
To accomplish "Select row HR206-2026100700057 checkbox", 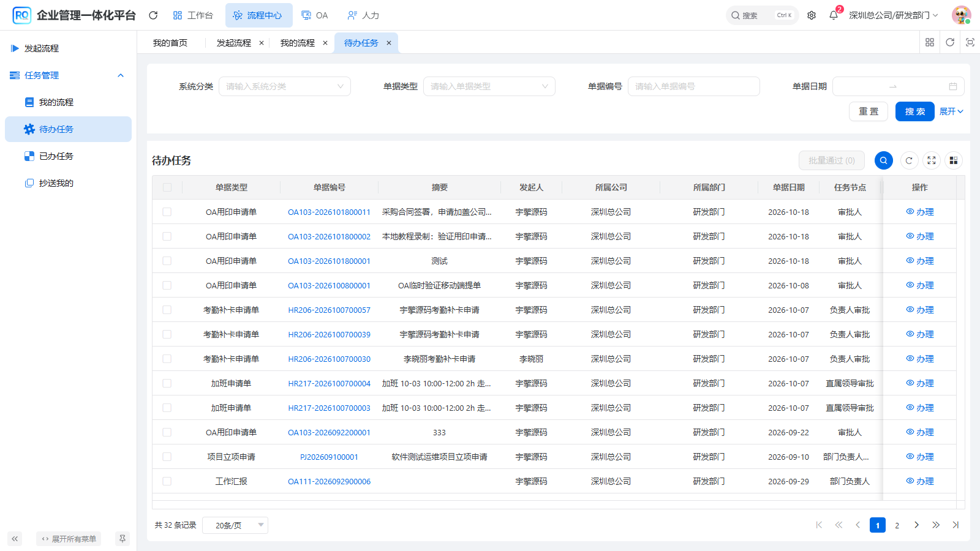I will 167,310.
